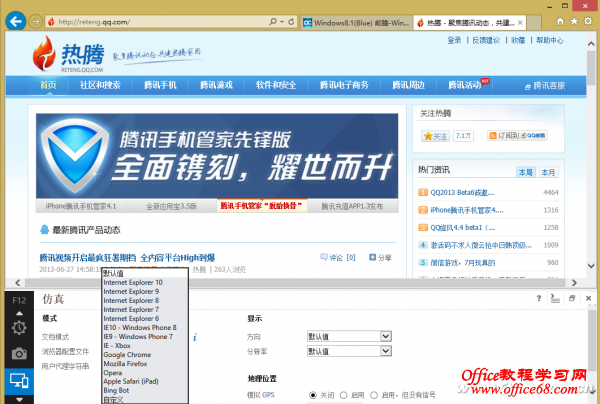Image resolution: width=600 pixels, height=404 pixels.
Task: Open the browser Home icon
Action: coord(560,22)
